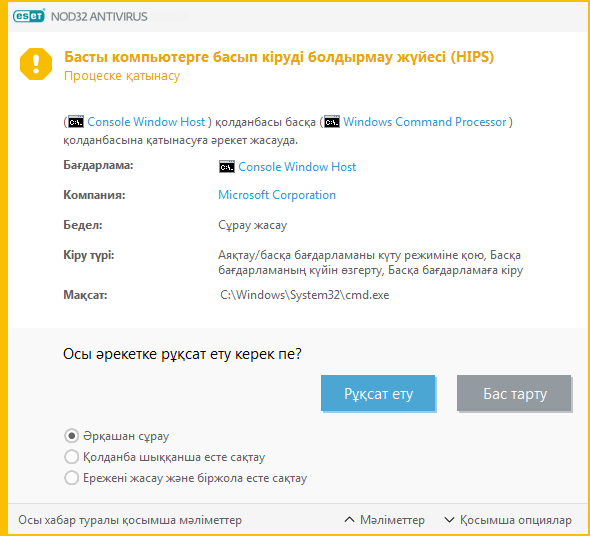This screenshot has height=536, width=590.
Task: Click cmd icon before Console Window Host sentence link
Action: [x=76, y=122]
